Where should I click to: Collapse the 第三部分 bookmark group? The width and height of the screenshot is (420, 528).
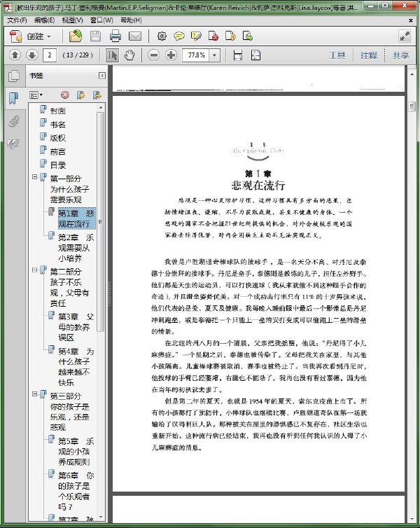tap(34, 394)
